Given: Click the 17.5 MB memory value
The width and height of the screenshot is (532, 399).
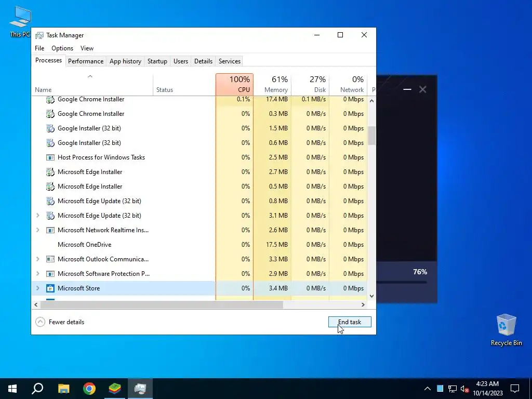Looking at the screenshot, I should 276,245.
